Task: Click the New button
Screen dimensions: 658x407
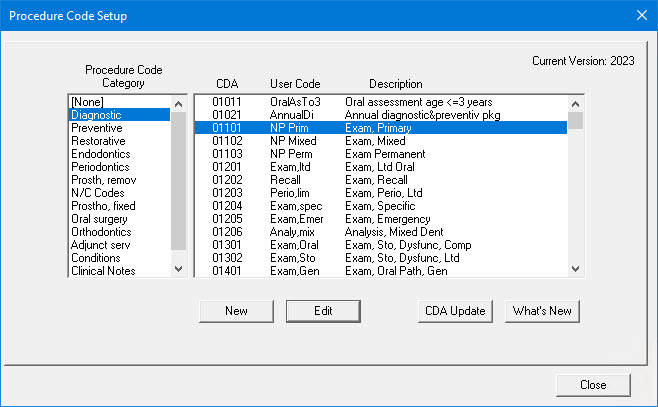Action: pyautogui.click(x=236, y=311)
